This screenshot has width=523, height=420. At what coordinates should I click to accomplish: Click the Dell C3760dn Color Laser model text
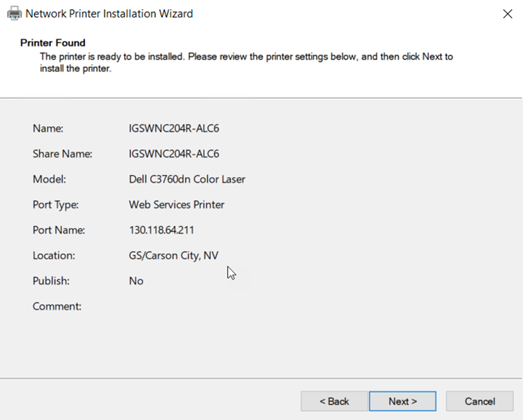[187, 179]
